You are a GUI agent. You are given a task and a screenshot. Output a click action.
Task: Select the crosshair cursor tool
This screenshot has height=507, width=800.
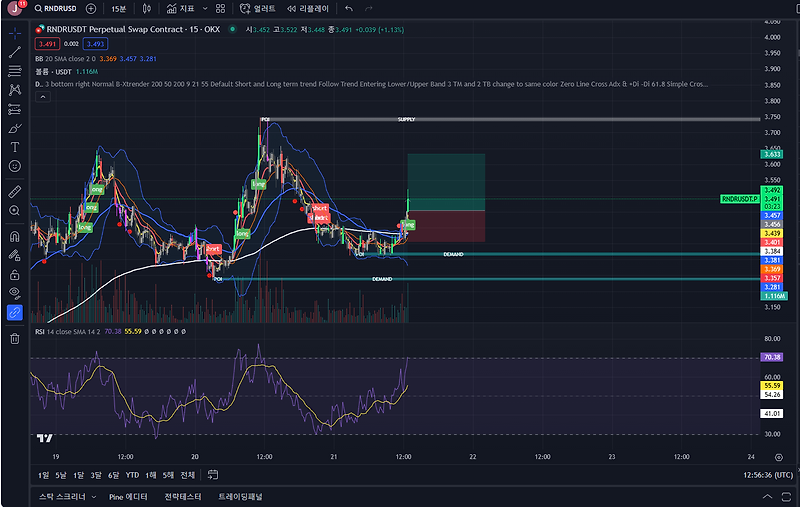point(15,34)
